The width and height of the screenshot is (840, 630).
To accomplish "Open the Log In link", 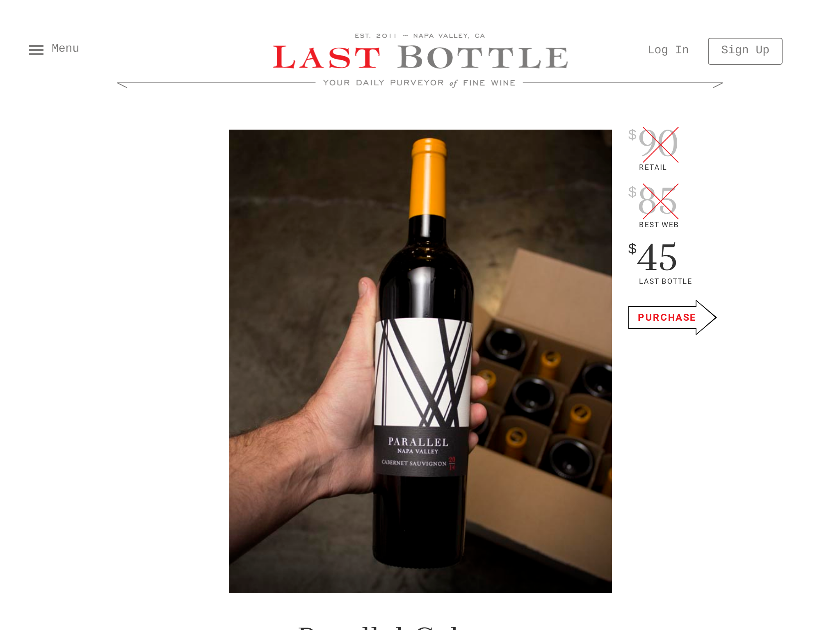I will tap(668, 50).
